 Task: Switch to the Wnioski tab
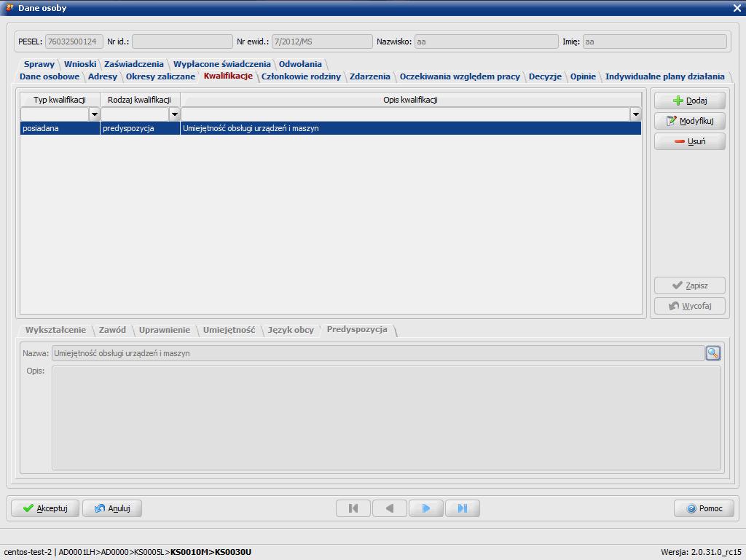80,63
